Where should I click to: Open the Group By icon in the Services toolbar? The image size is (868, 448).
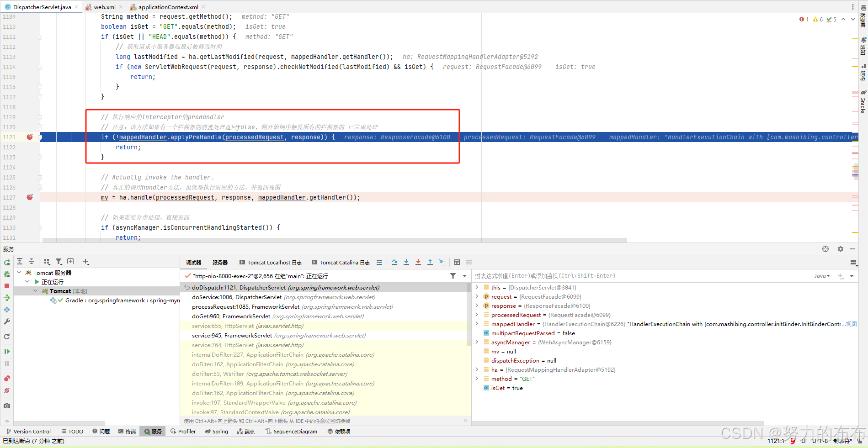click(47, 261)
